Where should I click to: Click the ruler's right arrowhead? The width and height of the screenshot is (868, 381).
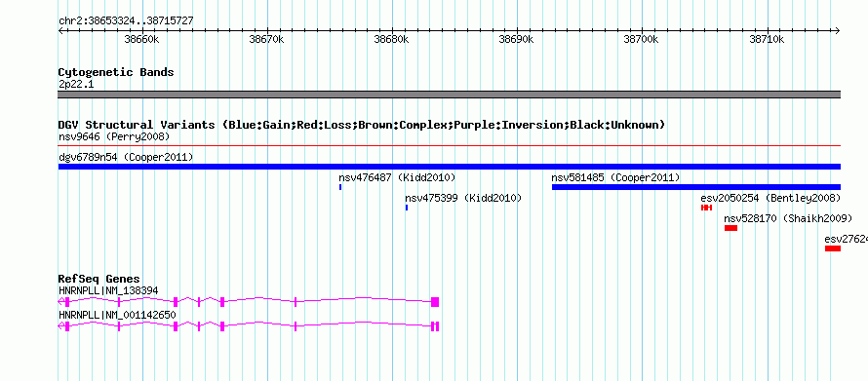pos(838,31)
